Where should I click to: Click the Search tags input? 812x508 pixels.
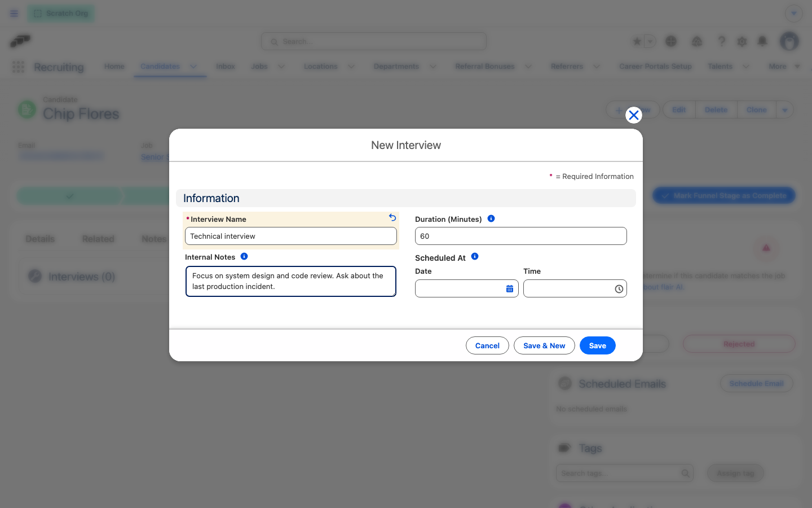[625, 473]
